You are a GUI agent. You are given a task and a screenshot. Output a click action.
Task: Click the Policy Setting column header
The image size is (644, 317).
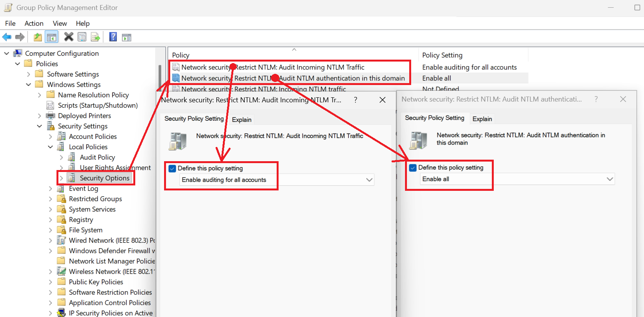point(442,55)
